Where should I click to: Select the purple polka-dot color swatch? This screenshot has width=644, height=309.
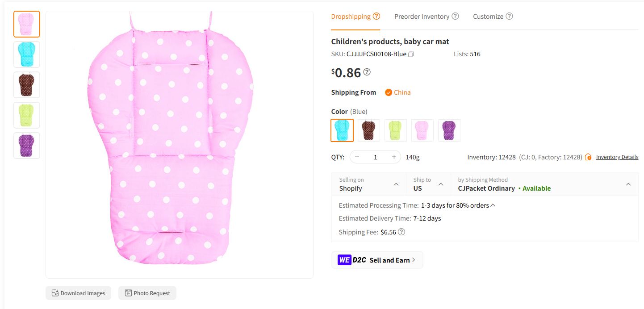[449, 130]
